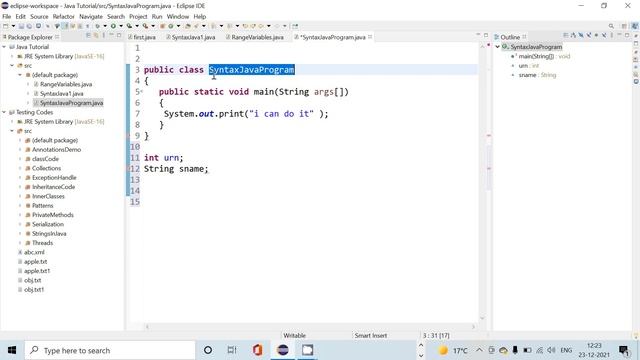Click the New Java Package toolbar icon
This screenshot has height=360, width=640.
(x=162, y=26)
